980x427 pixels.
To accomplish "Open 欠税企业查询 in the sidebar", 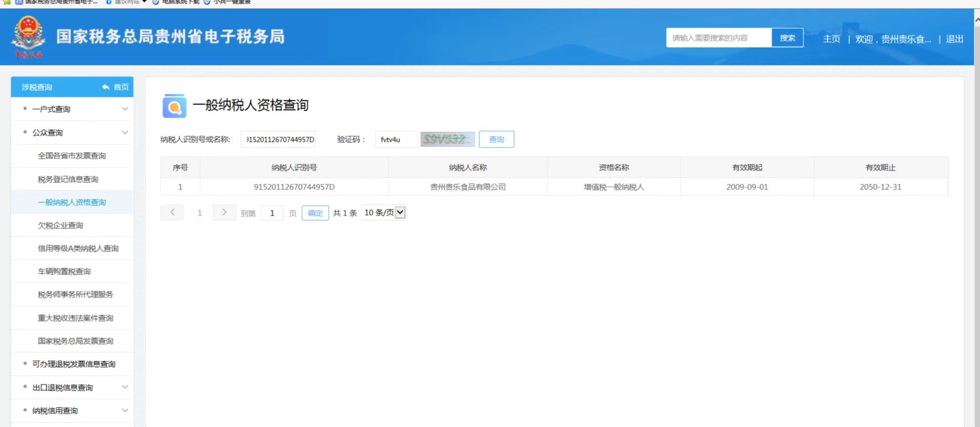I will pyautogui.click(x=60, y=225).
